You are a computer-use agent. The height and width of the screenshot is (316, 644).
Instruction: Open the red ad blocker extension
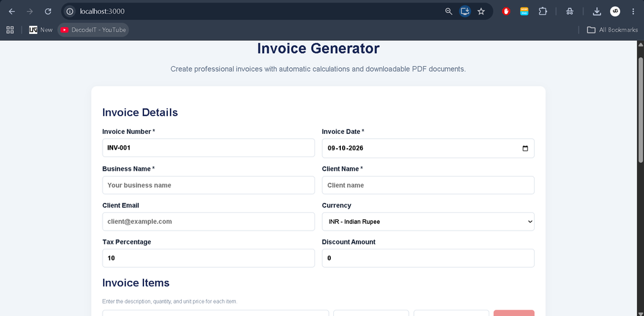pyautogui.click(x=506, y=11)
